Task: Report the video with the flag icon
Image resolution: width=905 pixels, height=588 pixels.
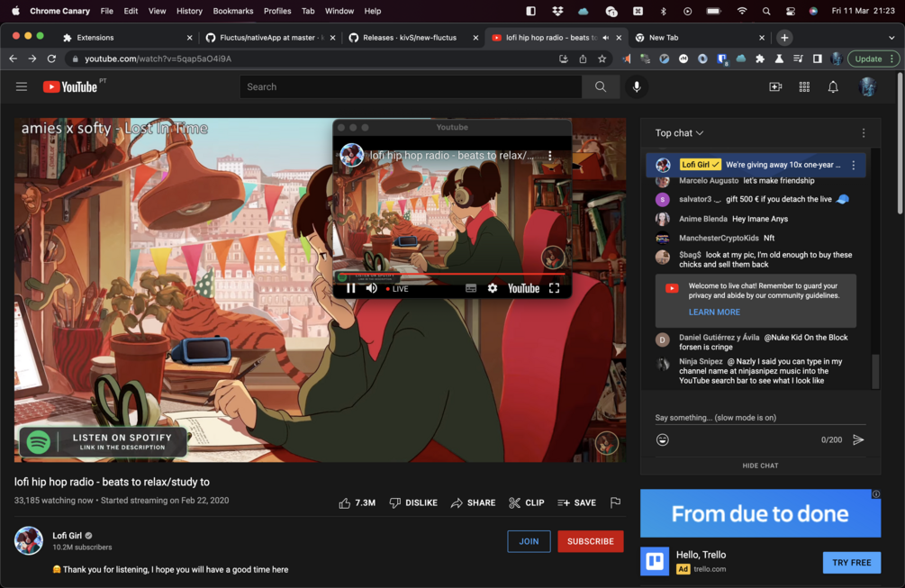Action: click(x=615, y=502)
